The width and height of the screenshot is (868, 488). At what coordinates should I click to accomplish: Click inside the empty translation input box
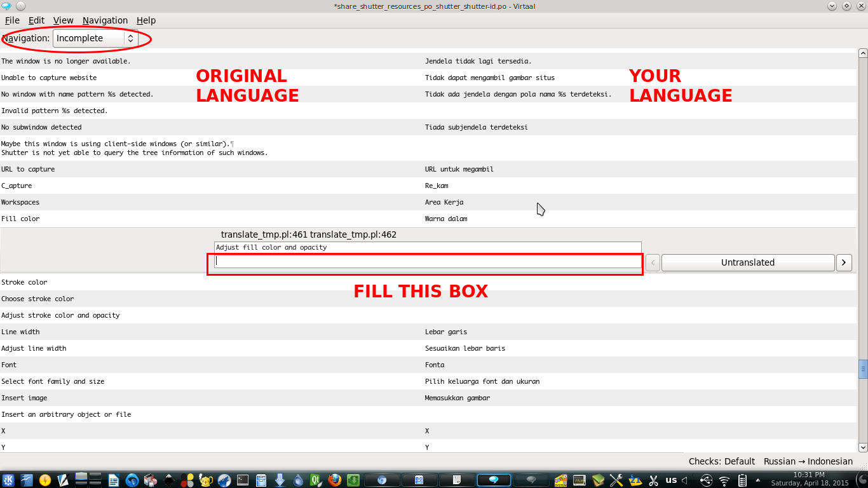428,261
